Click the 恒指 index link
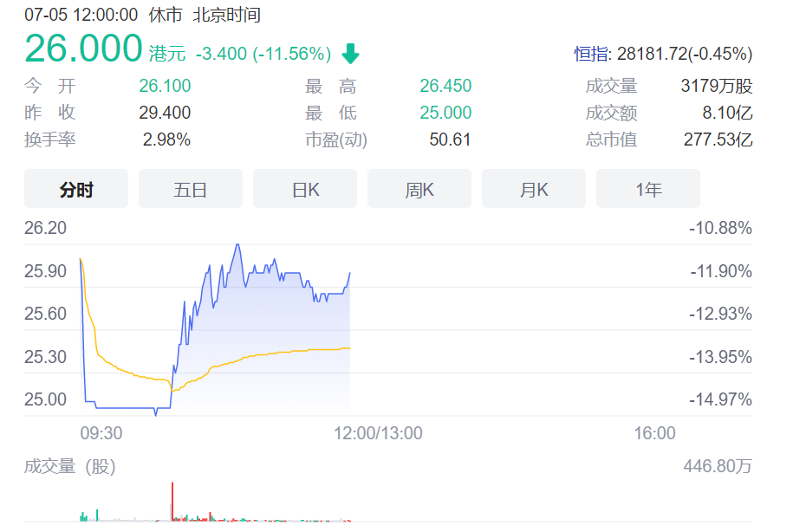The image size is (793, 532). point(591,54)
